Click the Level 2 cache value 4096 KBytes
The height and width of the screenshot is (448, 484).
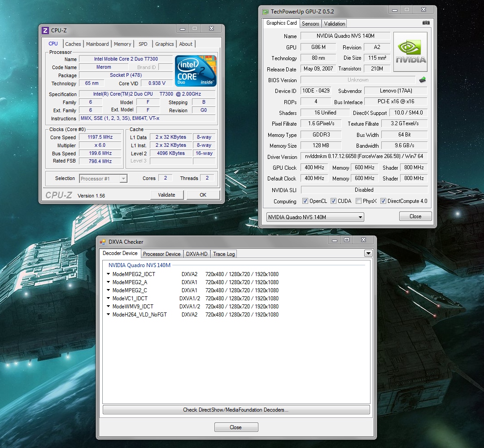pos(171,153)
